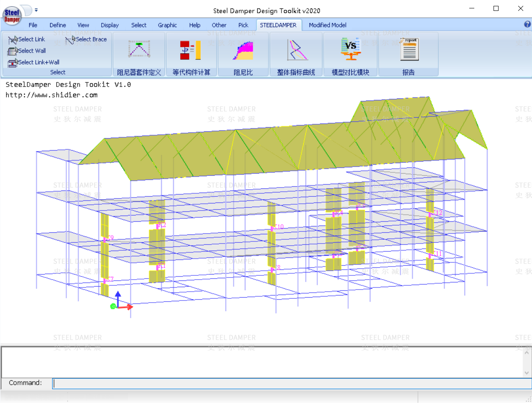532x403 pixels.
Task: Open the Select menu
Action: (x=139, y=25)
